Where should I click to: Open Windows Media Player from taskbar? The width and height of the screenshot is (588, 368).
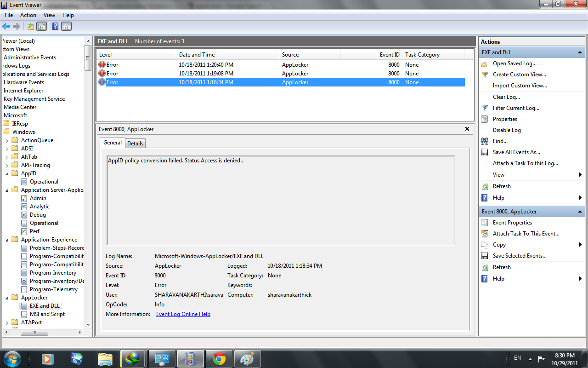click(47, 358)
